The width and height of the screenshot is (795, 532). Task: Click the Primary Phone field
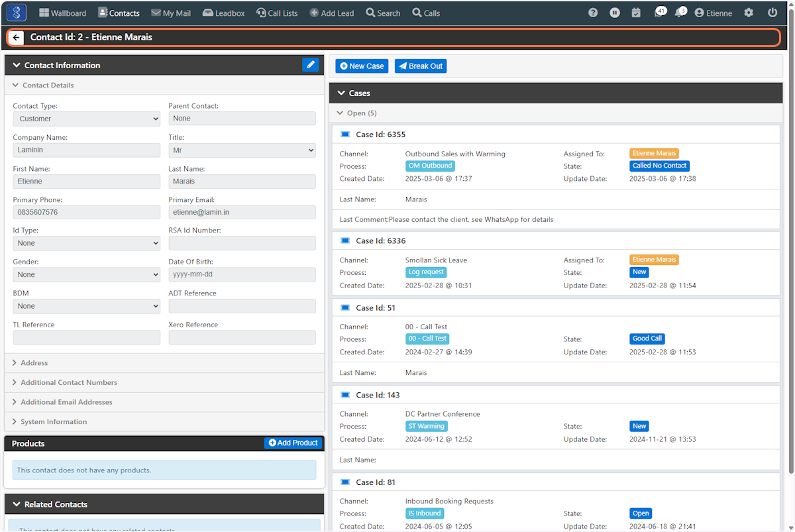point(87,212)
